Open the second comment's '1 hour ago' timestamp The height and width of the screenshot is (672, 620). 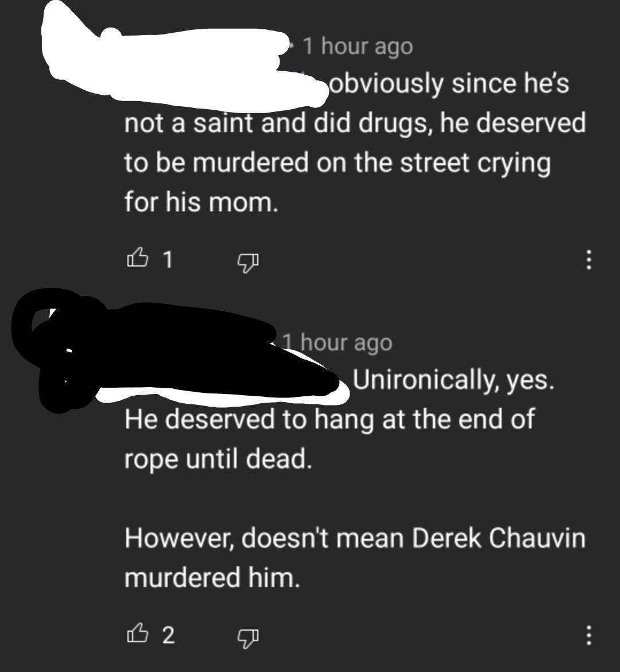click(337, 343)
